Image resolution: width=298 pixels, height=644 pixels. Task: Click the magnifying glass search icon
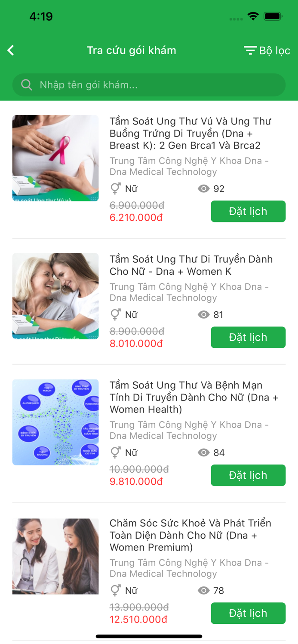click(26, 85)
